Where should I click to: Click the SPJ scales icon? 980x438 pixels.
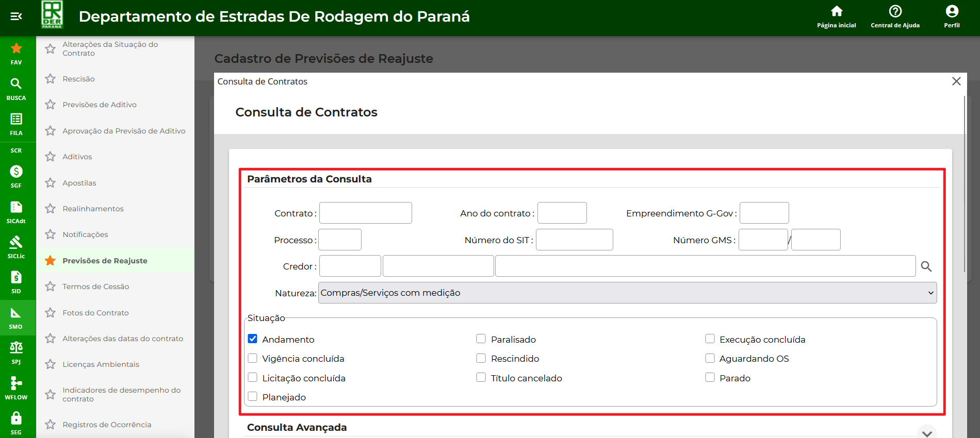[17, 348]
